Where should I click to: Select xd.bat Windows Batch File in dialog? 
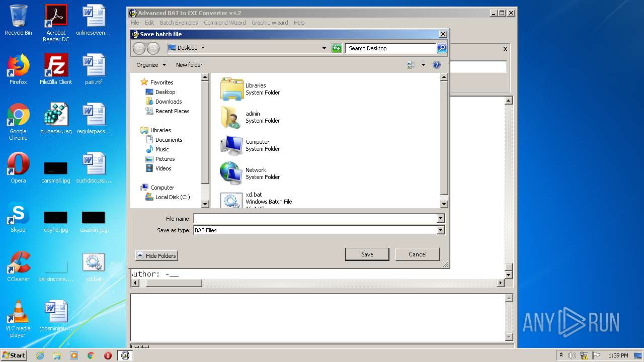click(256, 200)
